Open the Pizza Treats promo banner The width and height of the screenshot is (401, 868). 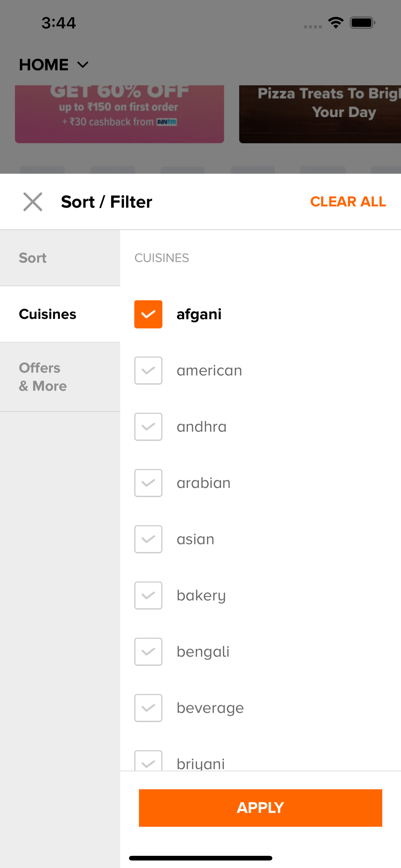[320, 114]
